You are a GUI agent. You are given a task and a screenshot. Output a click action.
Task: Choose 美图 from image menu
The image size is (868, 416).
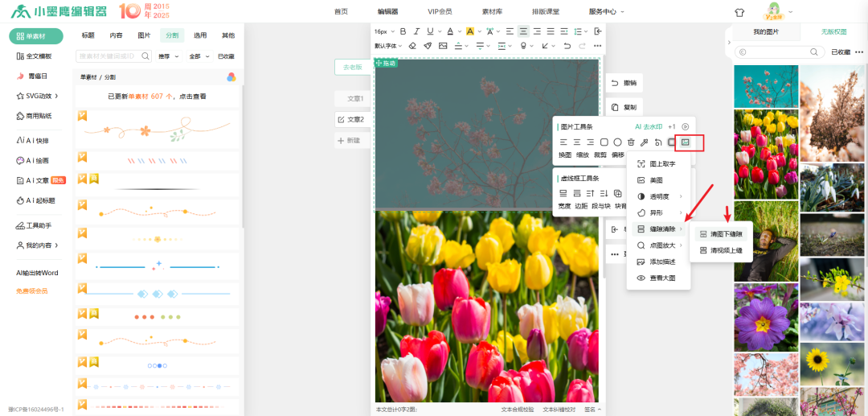click(658, 180)
